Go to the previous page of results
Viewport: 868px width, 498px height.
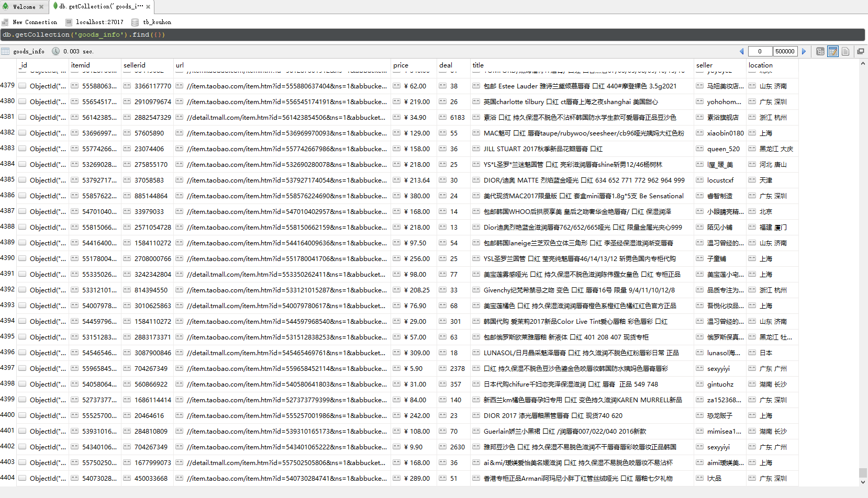click(741, 51)
